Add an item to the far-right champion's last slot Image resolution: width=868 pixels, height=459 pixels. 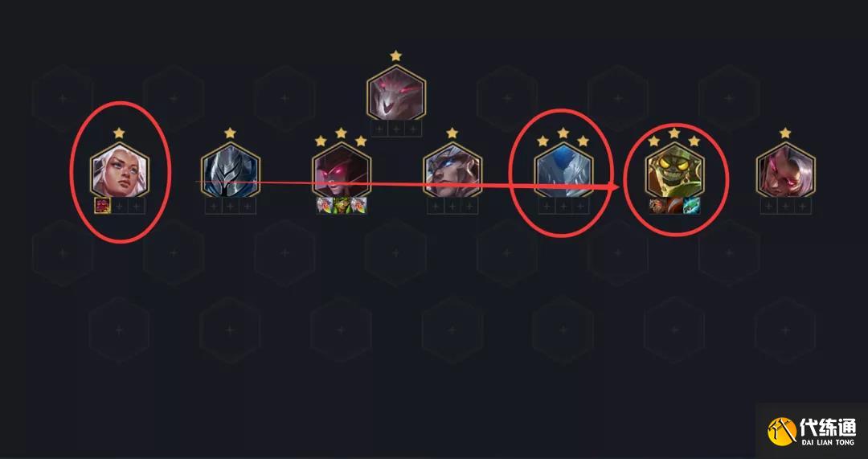pos(803,206)
